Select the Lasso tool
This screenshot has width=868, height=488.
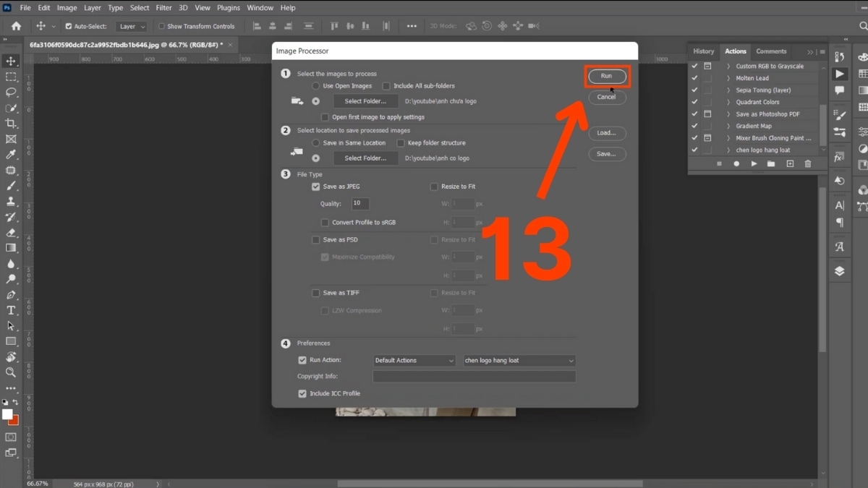(x=11, y=93)
